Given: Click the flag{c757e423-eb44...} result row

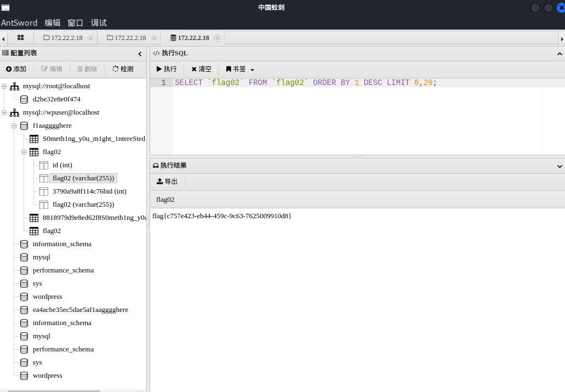Looking at the screenshot, I should (x=221, y=216).
